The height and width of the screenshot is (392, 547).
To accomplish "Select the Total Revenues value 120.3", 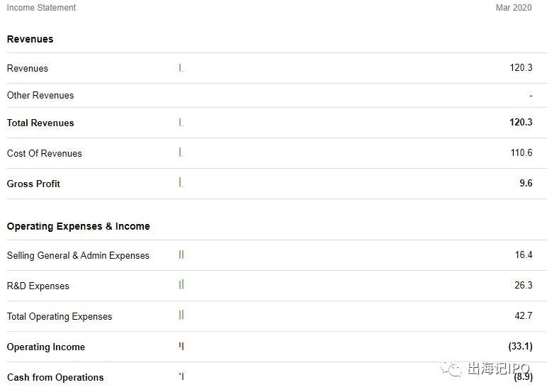I will click(x=521, y=122).
